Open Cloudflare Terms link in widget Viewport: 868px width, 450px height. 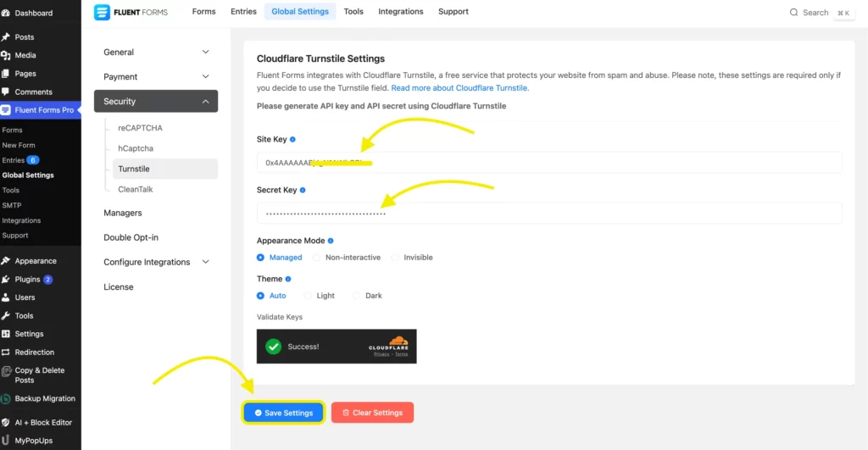click(x=401, y=354)
